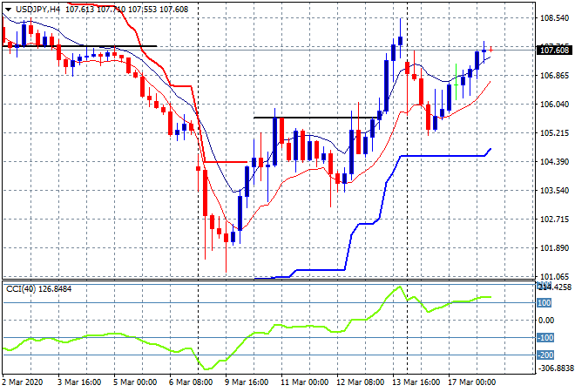
Task: Select the short red horizontal line near 104.39
Action: pos(227,161)
